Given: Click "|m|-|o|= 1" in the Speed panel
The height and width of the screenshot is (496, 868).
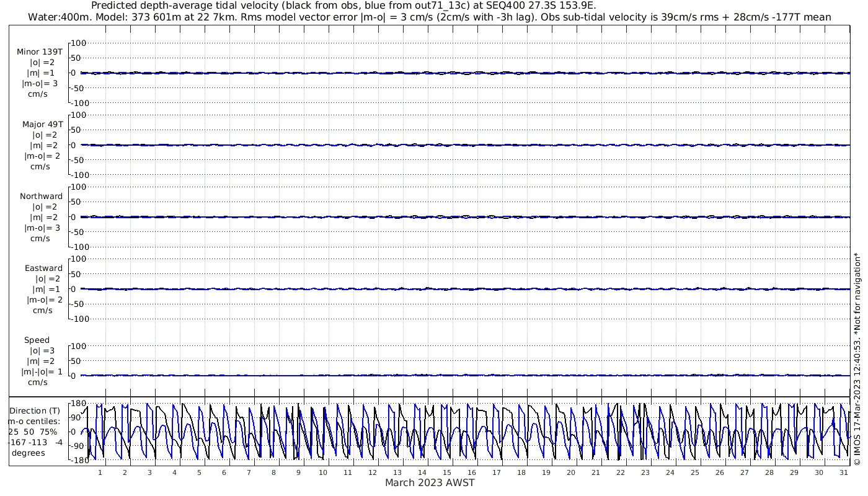Looking at the screenshot, I should pyautogui.click(x=42, y=371).
